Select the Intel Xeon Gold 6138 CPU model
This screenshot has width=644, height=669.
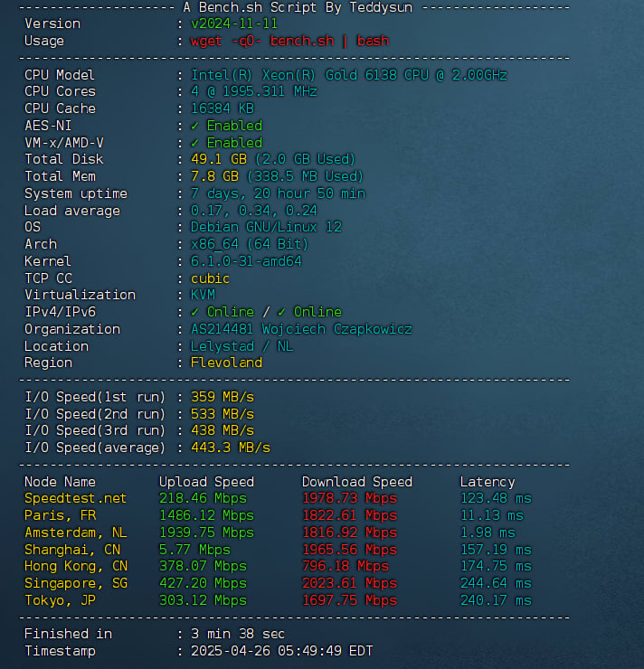coord(348,75)
